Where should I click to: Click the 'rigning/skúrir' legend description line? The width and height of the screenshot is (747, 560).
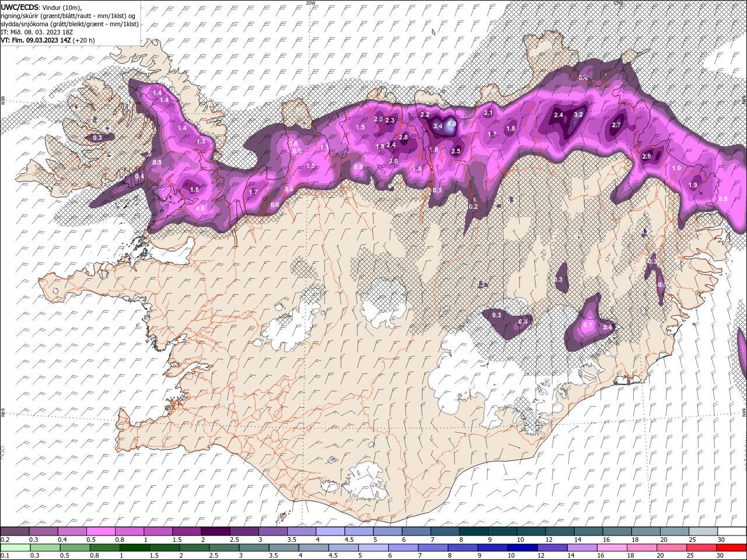pos(68,15)
